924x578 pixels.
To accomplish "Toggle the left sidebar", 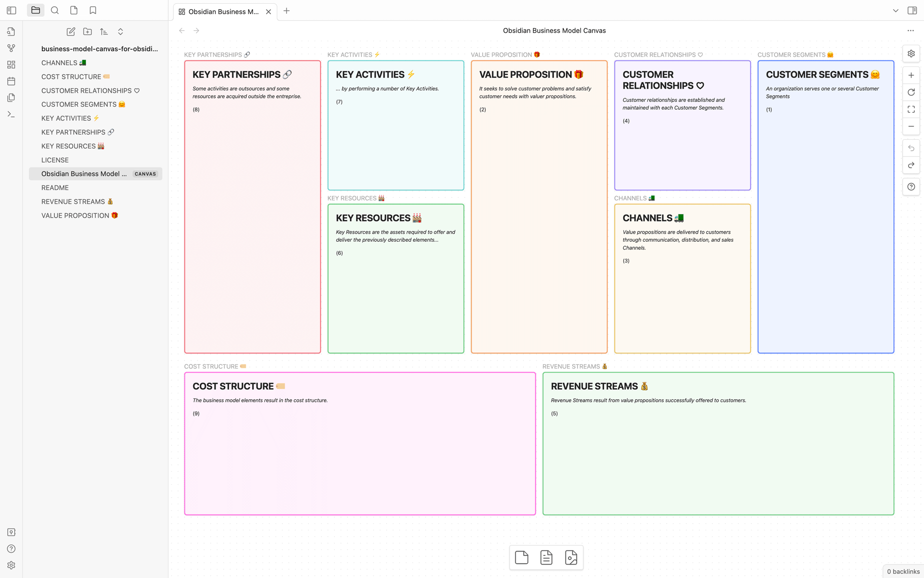I will pos(12,10).
